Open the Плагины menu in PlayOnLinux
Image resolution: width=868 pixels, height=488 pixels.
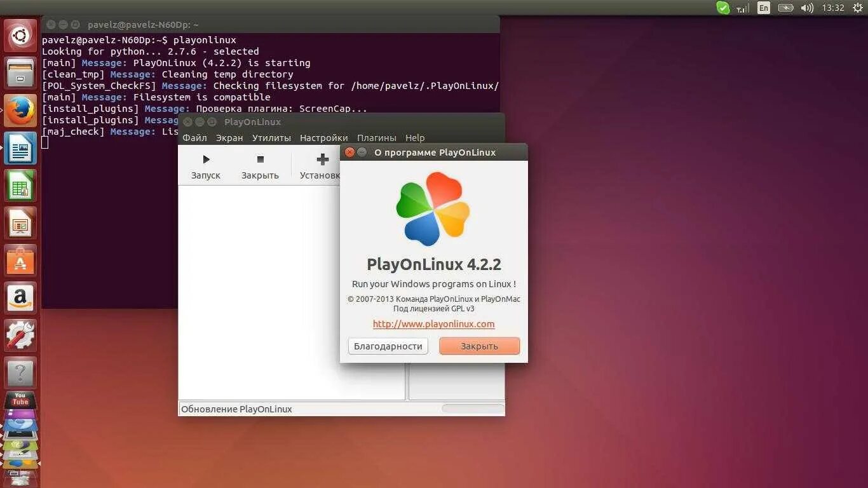click(x=376, y=138)
